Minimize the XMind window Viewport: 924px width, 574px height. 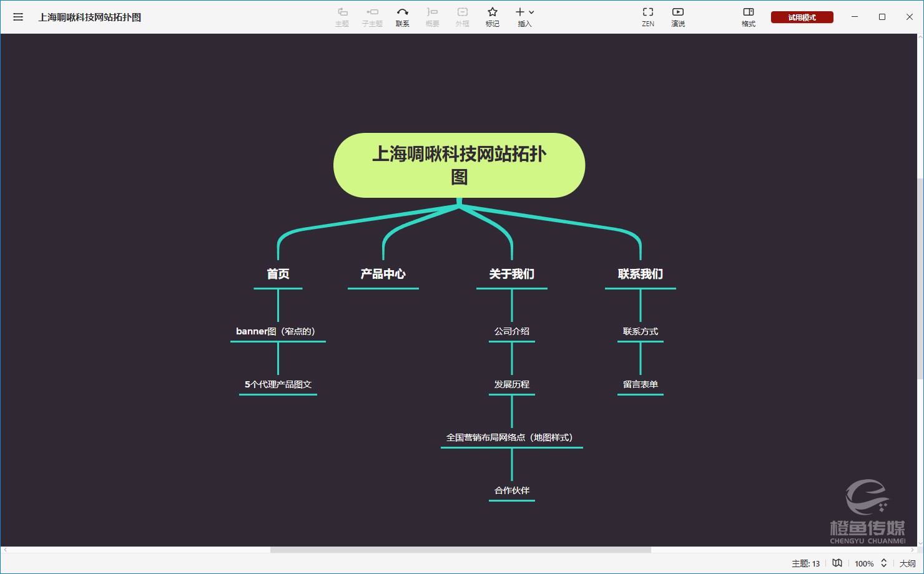click(x=855, y=17)
